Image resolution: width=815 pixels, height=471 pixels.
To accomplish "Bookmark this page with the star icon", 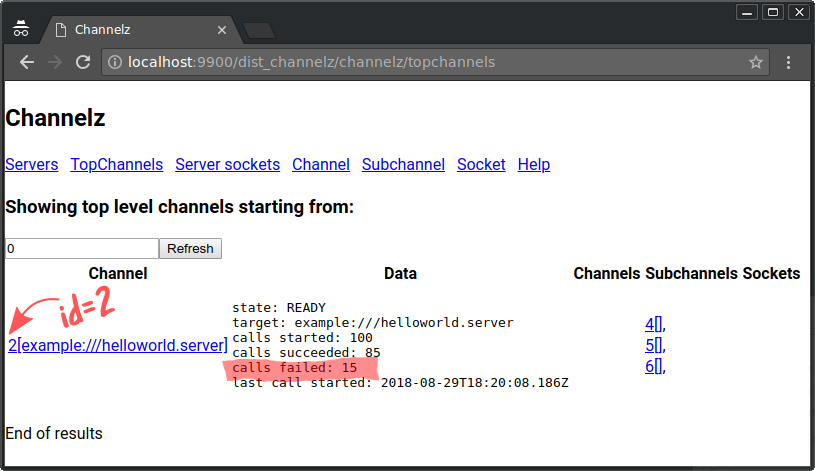I will click(x=756, y=62).
